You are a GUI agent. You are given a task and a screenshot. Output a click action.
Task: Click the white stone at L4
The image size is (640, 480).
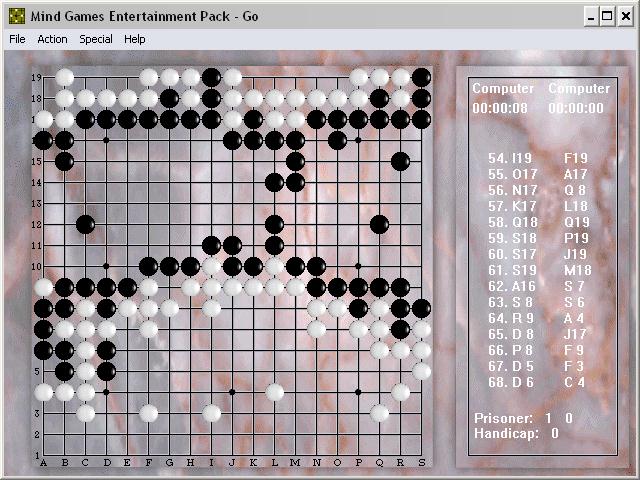coord(274,392)
